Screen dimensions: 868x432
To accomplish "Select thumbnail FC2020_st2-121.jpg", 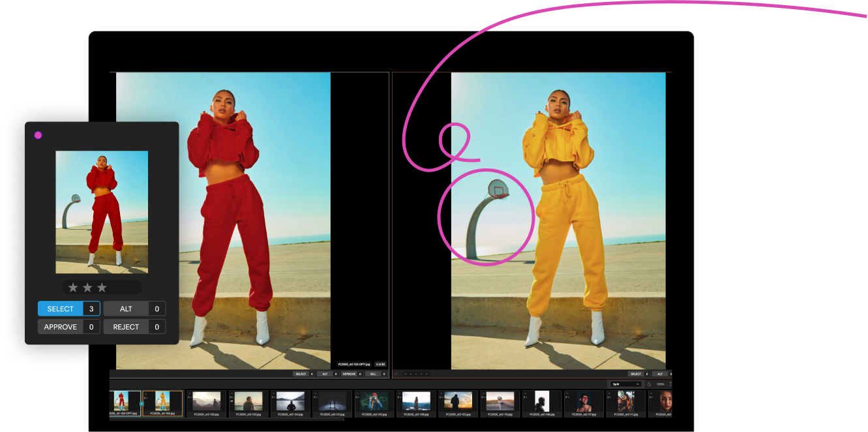I will [333, 404].
